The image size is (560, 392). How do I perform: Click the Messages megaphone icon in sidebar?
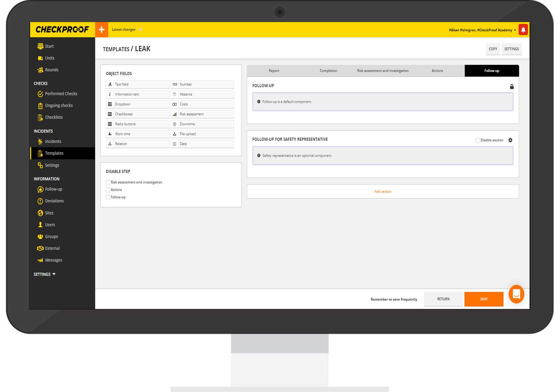(x=40, y=260)
